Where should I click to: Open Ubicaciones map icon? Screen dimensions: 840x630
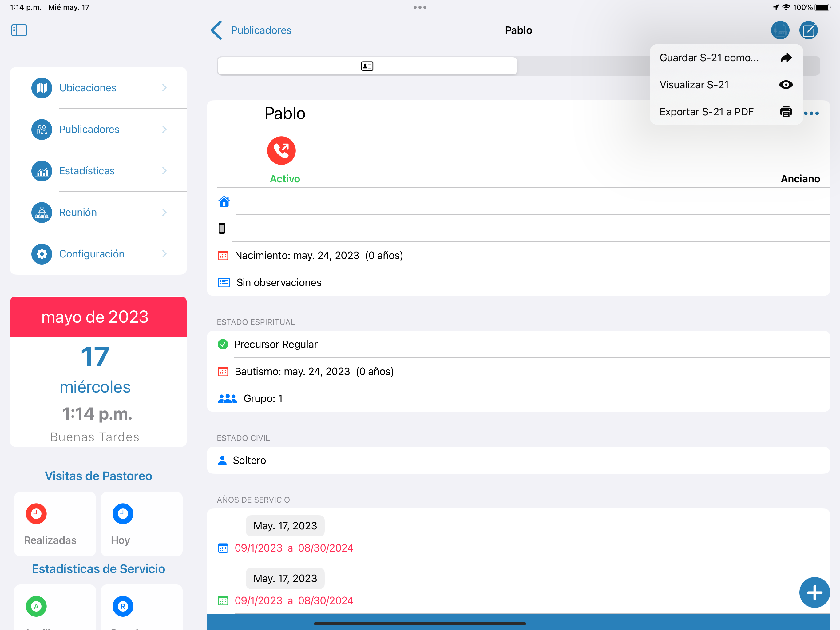[x=42, y=88]
